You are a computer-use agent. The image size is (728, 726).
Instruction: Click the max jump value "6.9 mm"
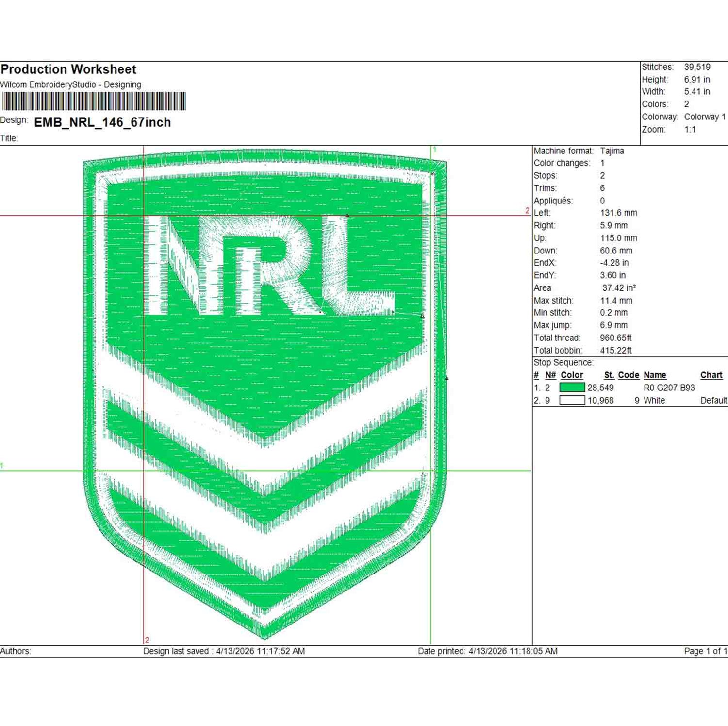[614, 326]
